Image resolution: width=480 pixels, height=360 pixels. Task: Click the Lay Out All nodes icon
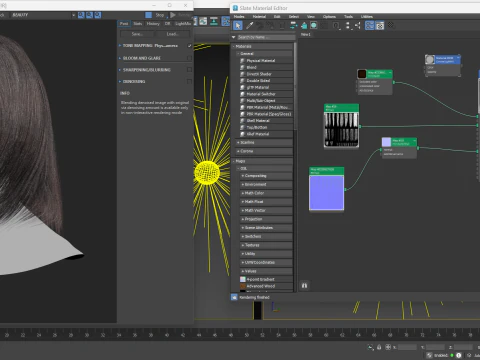pos(348,25)
